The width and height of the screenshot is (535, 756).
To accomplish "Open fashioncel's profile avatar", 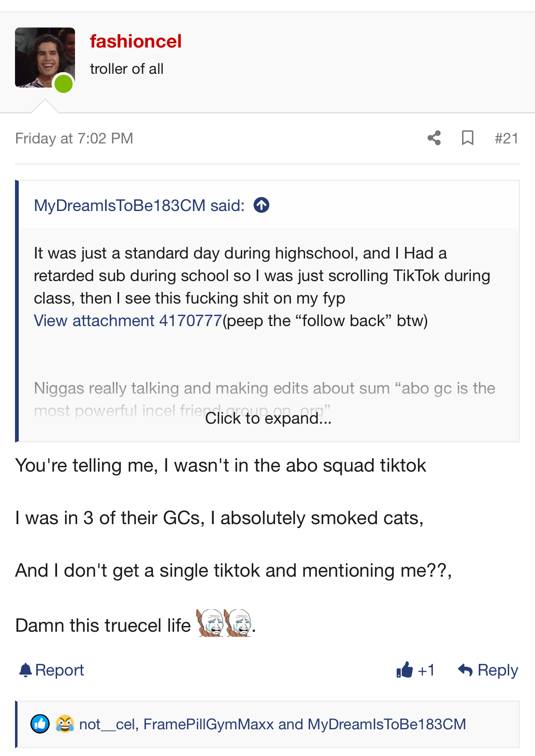I will coord(45,58).
